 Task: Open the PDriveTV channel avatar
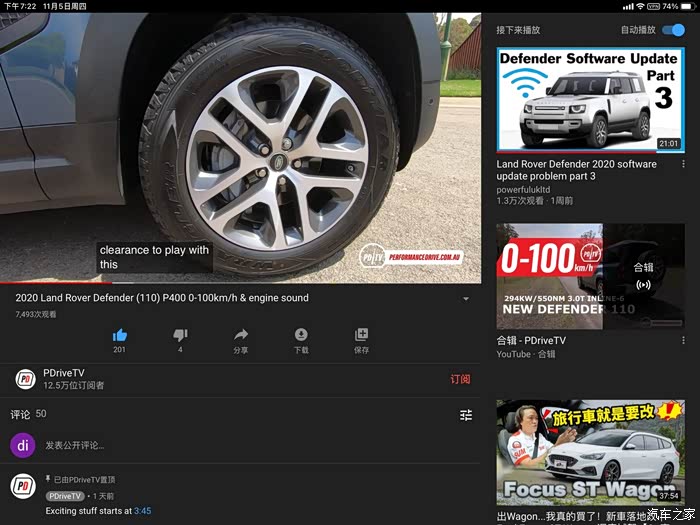pyautogui.click(x=25, y=379)
